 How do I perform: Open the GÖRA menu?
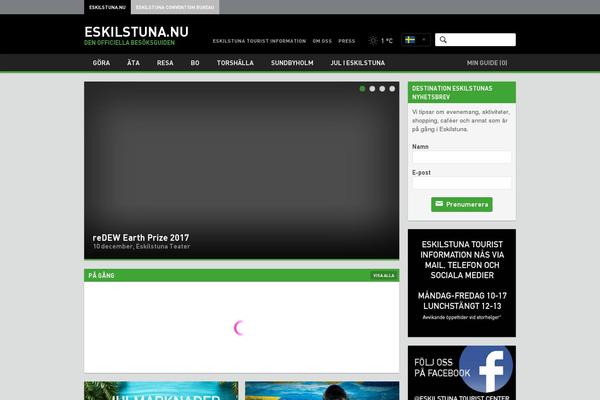101,63
